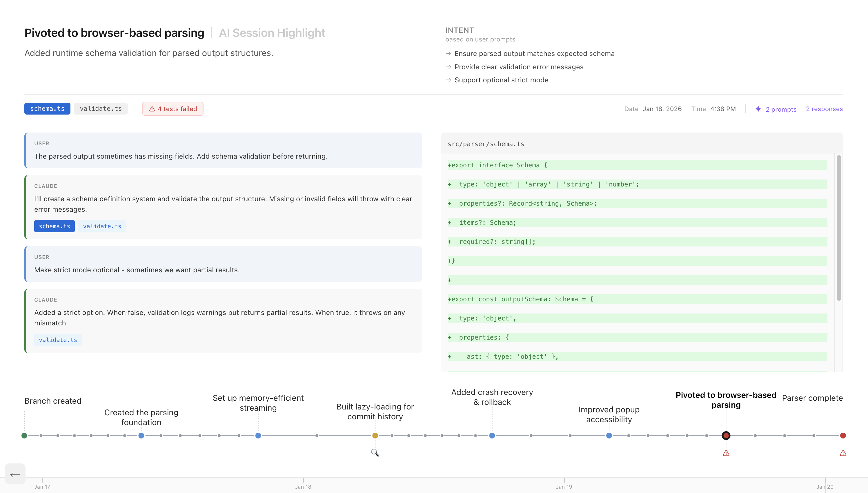The height and width of the screenshot is (493, 868).
Task: Click warning triangle below Parser complete marker
Action: tap(843, 453)
